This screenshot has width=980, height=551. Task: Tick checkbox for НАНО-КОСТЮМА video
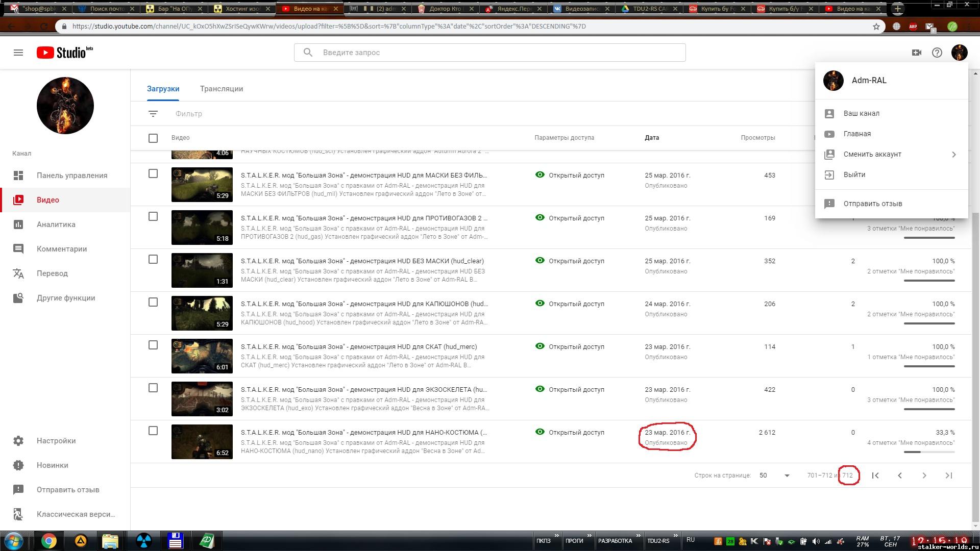[x=153, y=431]
